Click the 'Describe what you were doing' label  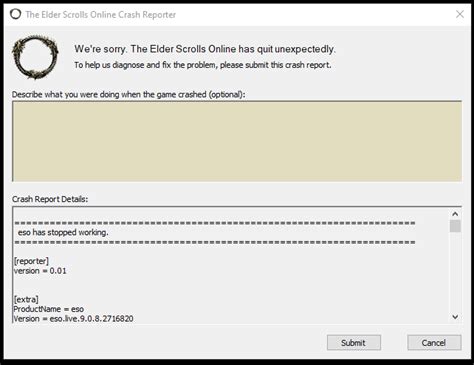(129, 95)
